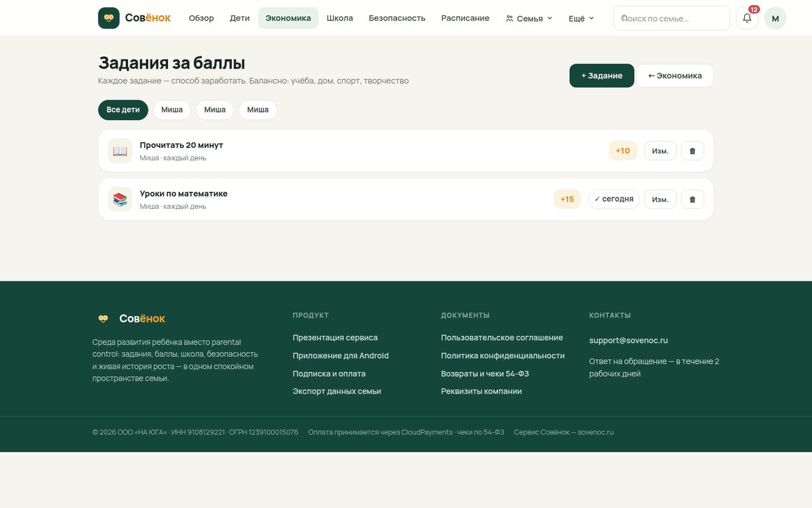Open "Презентация сервиса" footer link
Screen dimensions: 812x508
point(335,338)
